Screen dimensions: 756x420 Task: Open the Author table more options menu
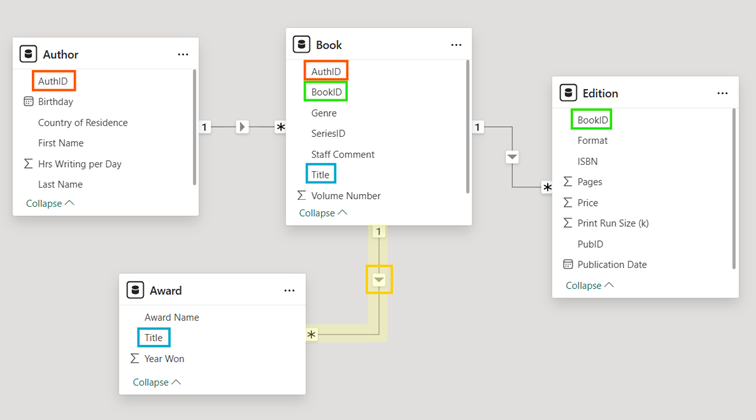183,54
